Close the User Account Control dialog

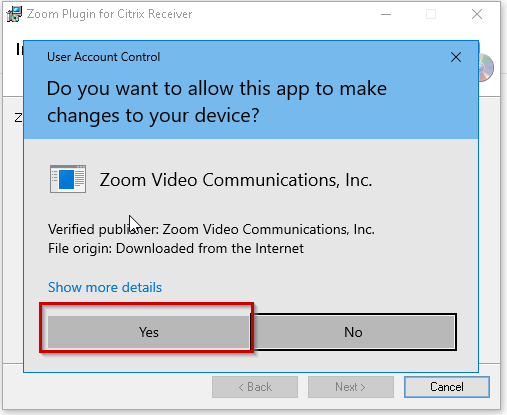456,57
